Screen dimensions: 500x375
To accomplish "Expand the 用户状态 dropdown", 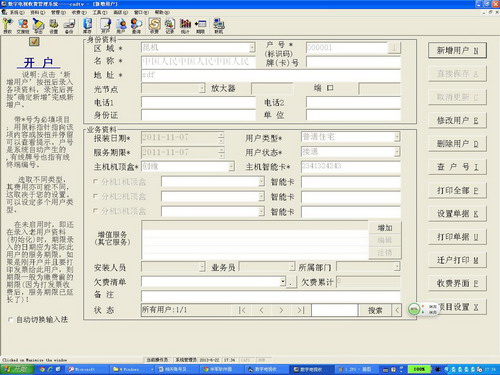I will [x=397, y=152].
